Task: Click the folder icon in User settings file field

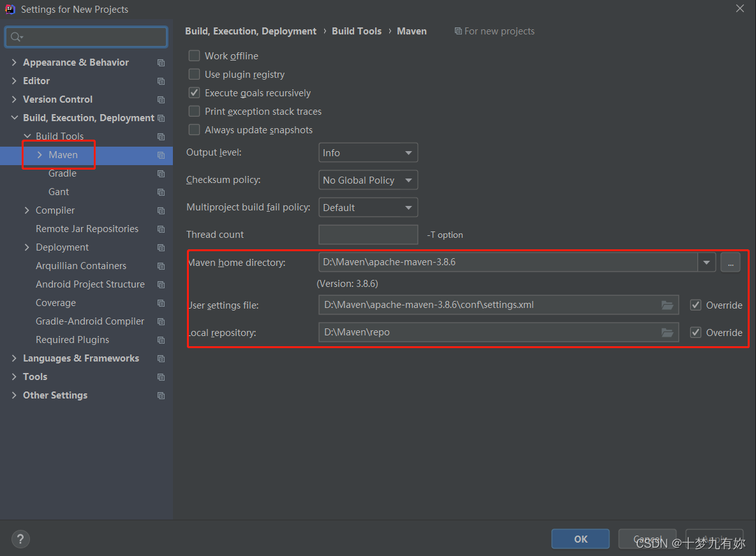Action: pyautogui.click(x=667, y=305)
